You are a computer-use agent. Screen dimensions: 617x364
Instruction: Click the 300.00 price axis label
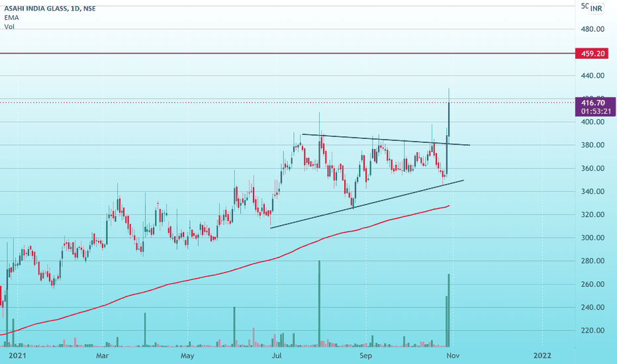[x=593, y=238]
